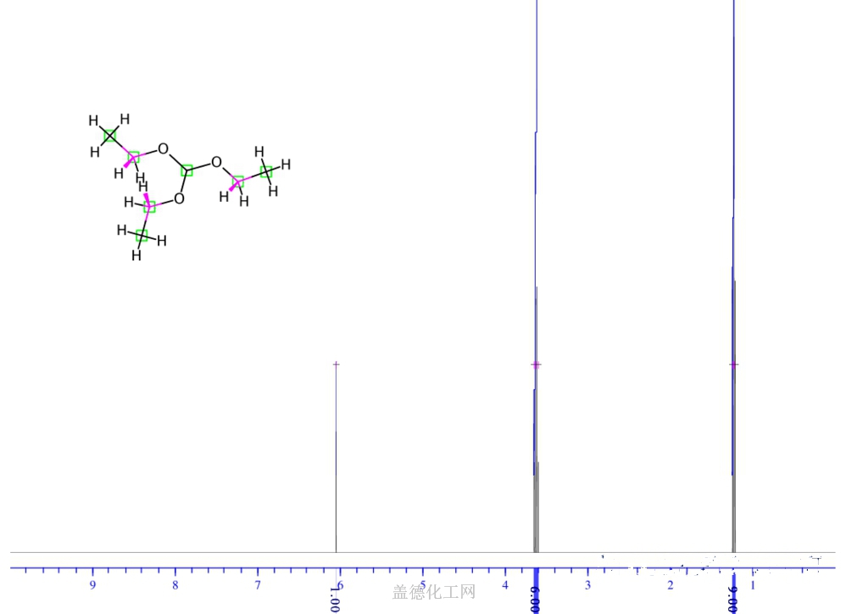Open the 盖德化工网 watermark link
Screen dimensions: 868x614
click(x=433, y=589)
